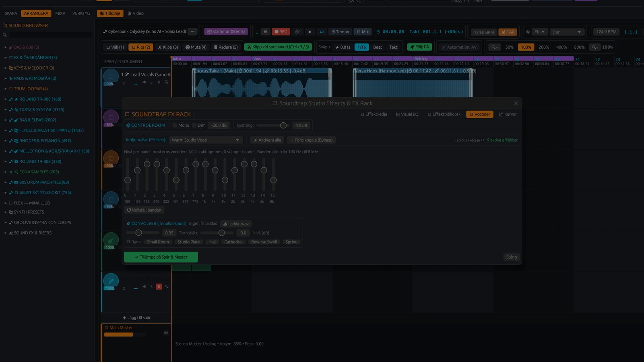Open the Kurvor tab in FX Rack
The height and width of the screenshot is (362, 644).
pyautogui.click(x=508, y=114)
